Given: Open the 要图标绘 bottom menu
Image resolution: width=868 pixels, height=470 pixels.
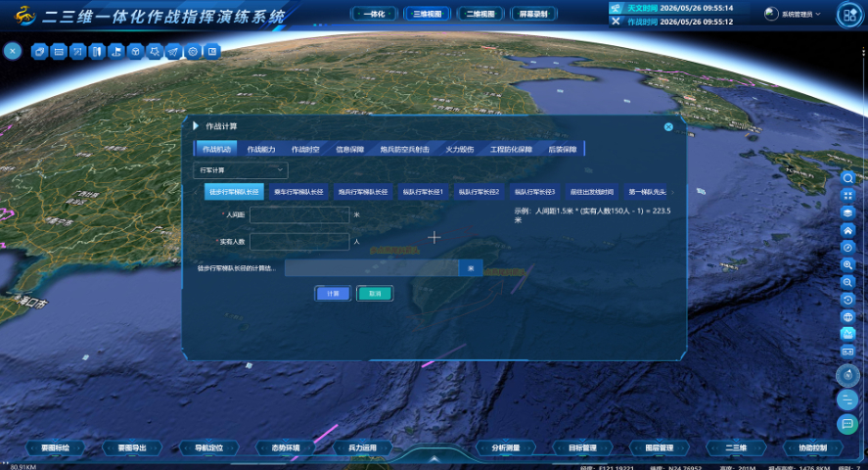Looking at the screenshot, I should pos(56,447).
